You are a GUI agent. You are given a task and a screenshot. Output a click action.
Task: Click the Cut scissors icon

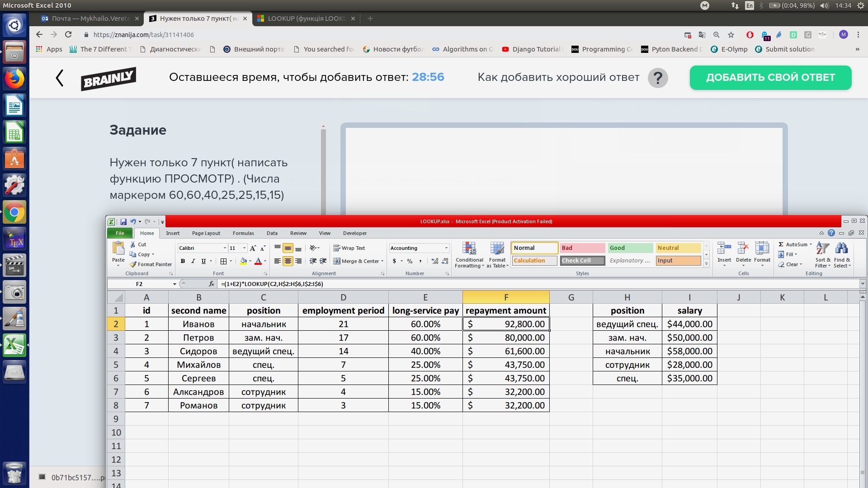coord(133,244)
